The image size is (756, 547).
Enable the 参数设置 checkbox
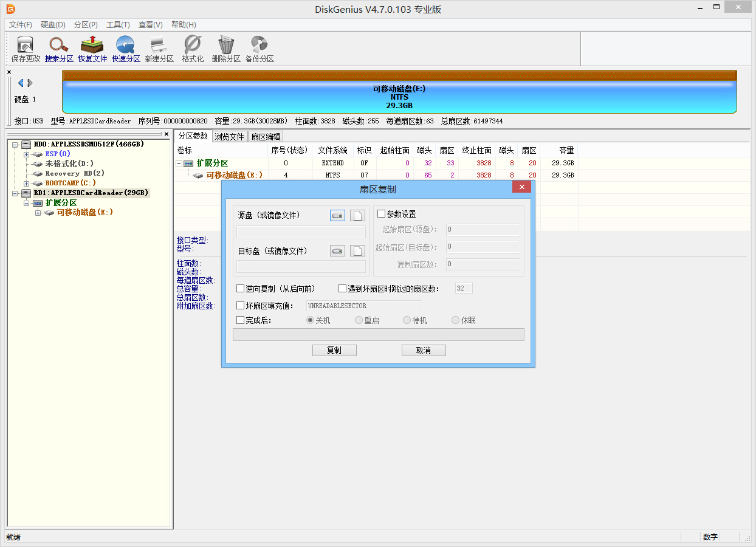(381, 214)
